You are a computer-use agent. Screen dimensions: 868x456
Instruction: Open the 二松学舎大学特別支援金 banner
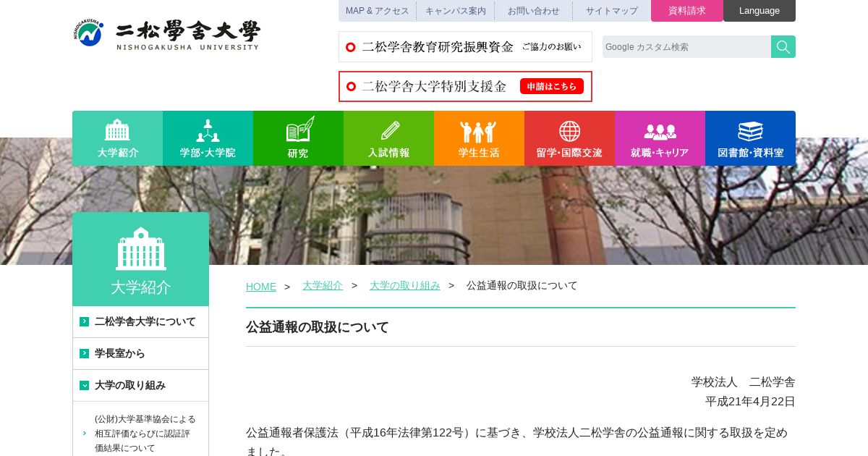(x=465, y=86)
